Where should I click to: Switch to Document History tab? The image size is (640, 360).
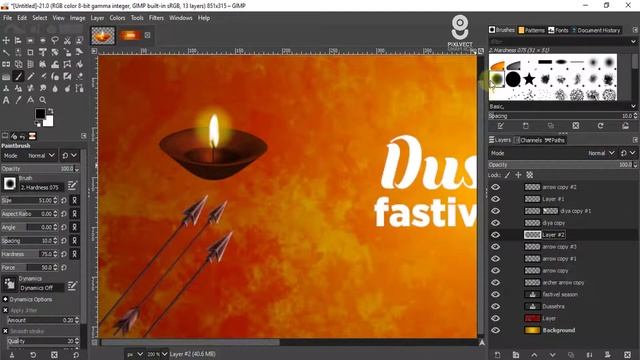pyautogui.click(x=596, y=30)
